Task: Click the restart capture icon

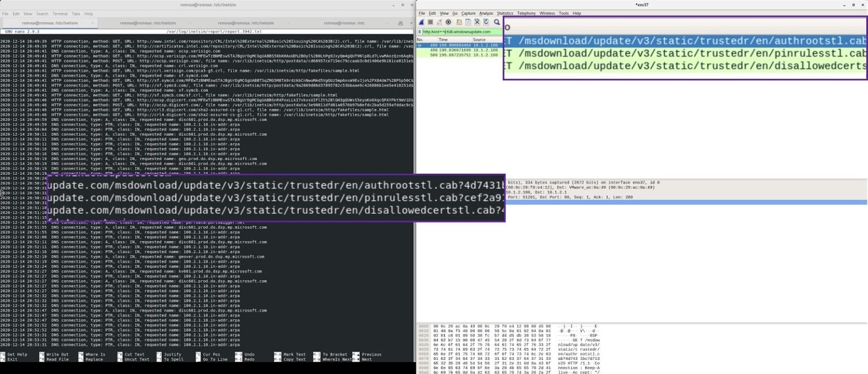Action: 440,22
